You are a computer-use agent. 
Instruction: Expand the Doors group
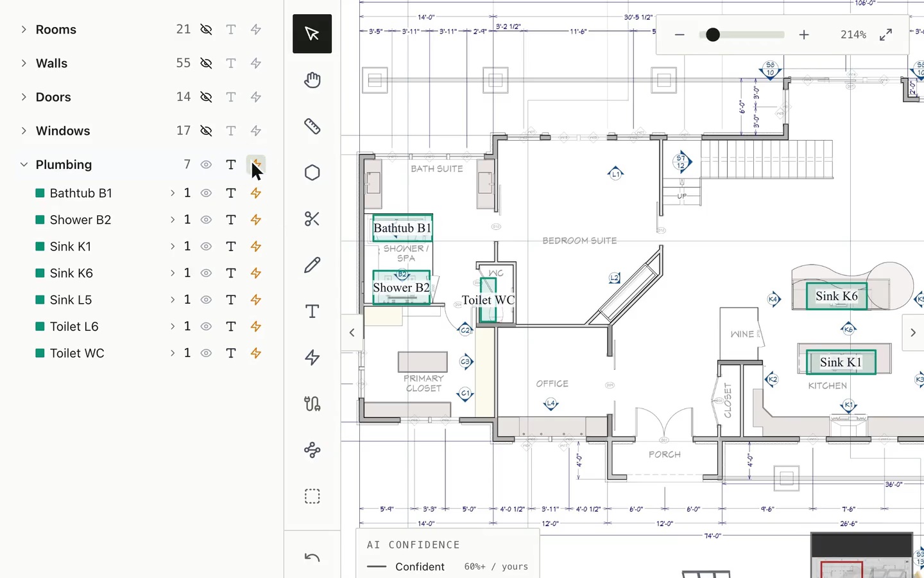click(x=24, y=97)
